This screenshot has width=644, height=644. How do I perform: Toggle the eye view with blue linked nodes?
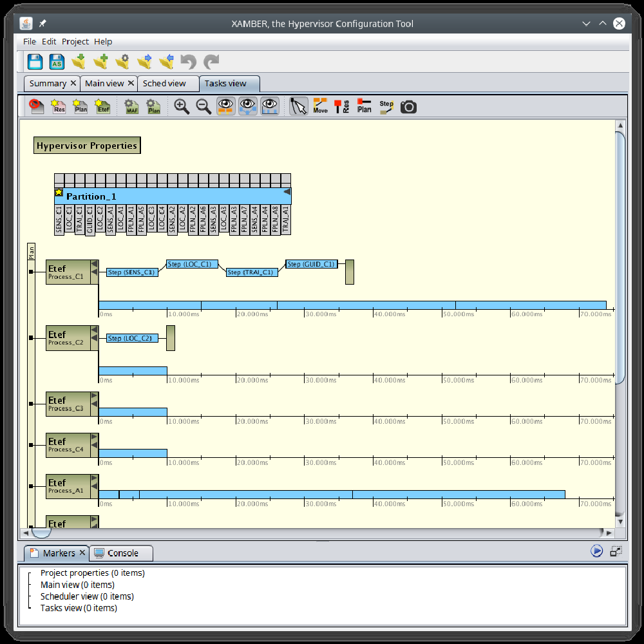[248, 106]
